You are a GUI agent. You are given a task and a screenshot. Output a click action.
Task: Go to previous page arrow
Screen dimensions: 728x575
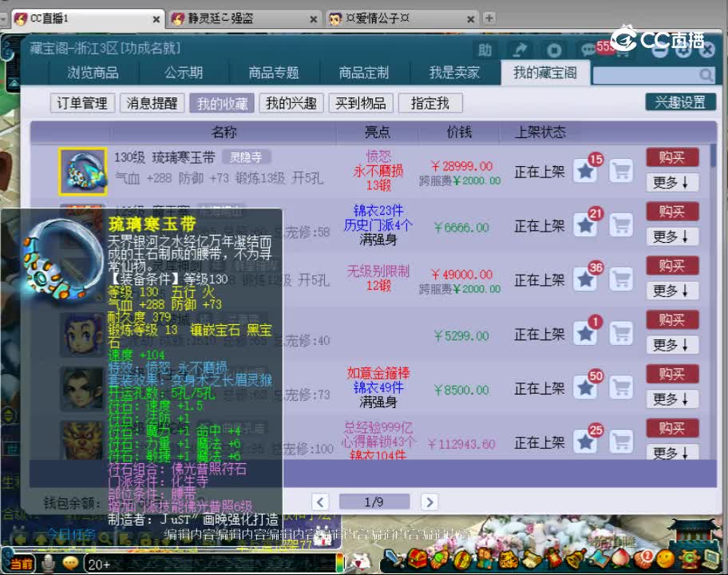[x=320, y=502]
